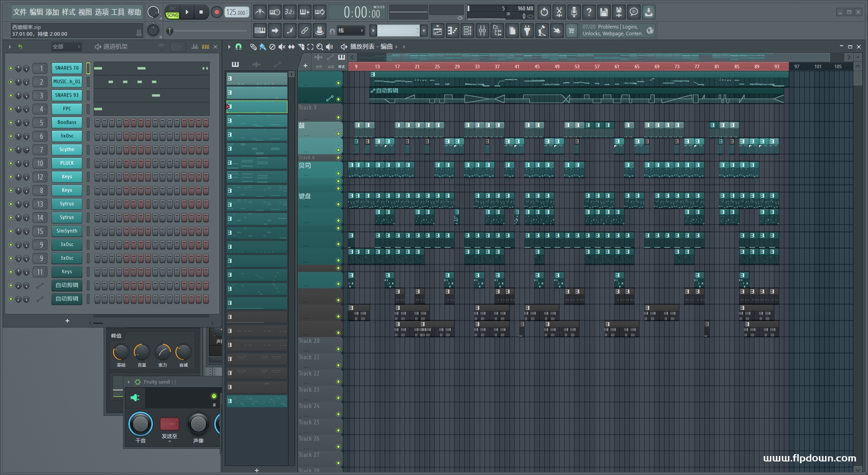Open the 样式 menu
This screenshot has height=475, width=868.
click(69, 12)
